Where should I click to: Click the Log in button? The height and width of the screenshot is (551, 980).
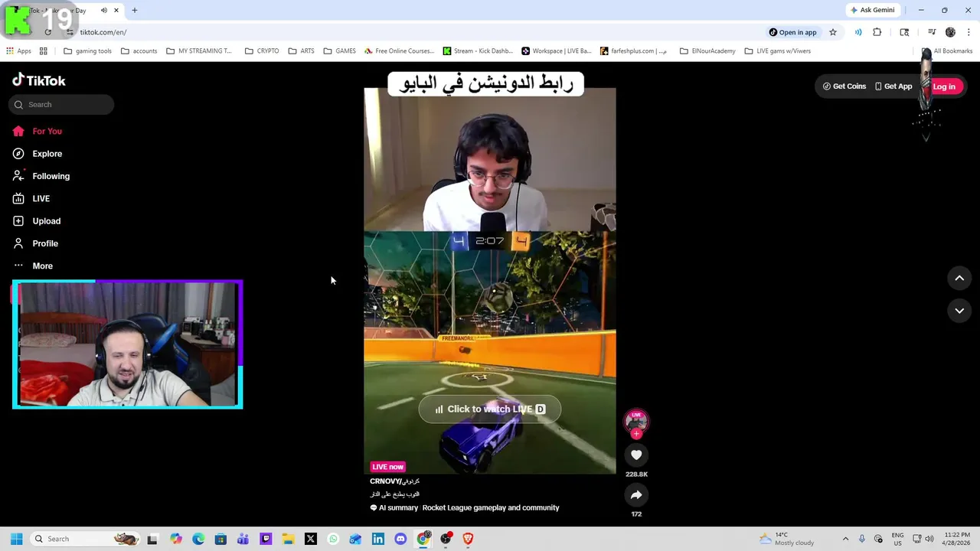click(x=944, y=86)
